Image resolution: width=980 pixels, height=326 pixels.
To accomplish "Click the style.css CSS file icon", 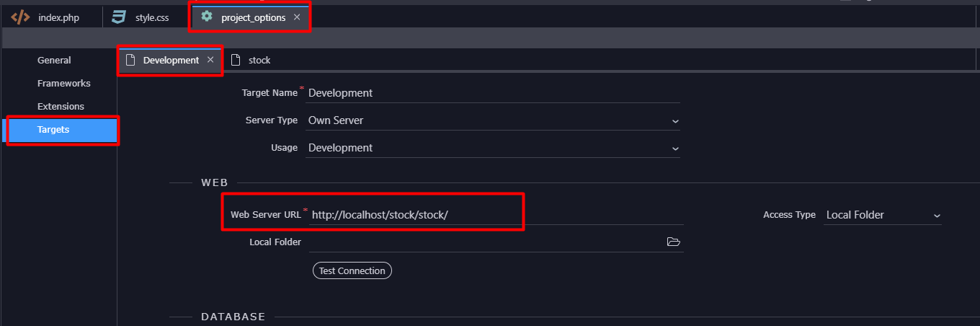I will (119, 17).
